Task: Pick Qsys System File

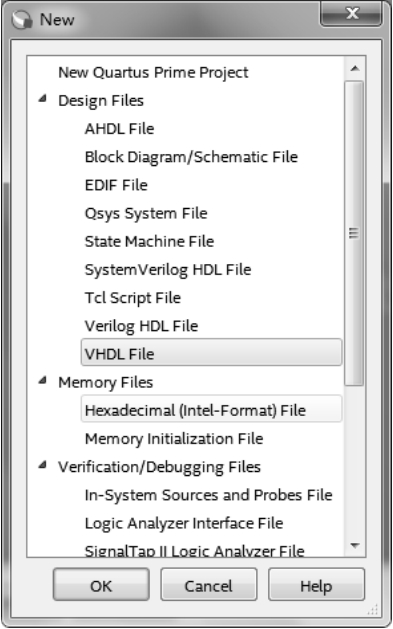Action: pyautogui.click(x=146, y=213)
